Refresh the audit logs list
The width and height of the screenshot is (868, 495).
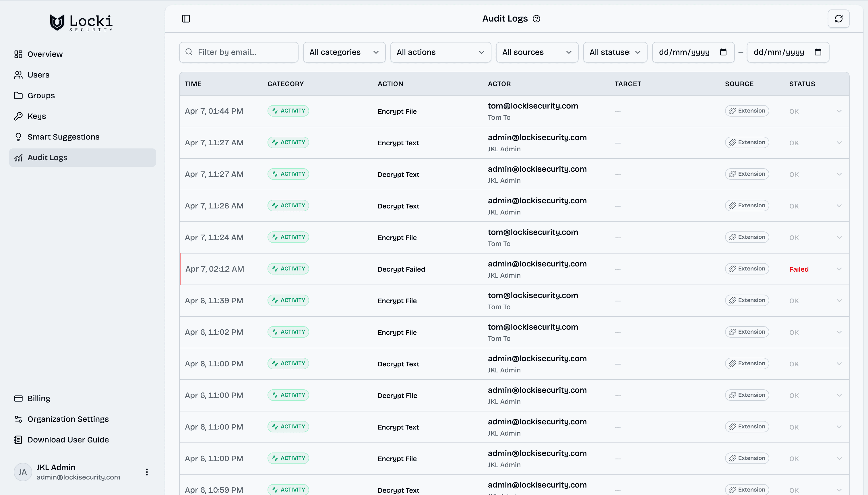[x=838, y=18]
